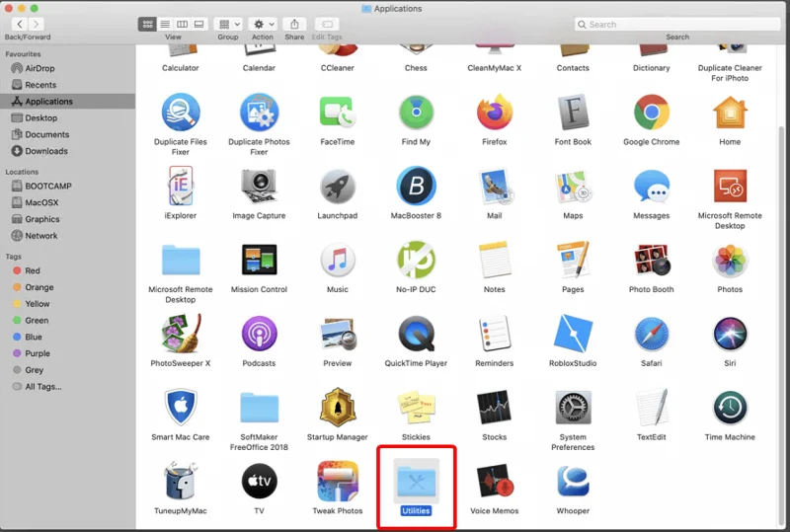Viewport: 790px width, 532px height.
Task: Select the Mail app icon
Action: pyautogui.click(x=495, y=186)
